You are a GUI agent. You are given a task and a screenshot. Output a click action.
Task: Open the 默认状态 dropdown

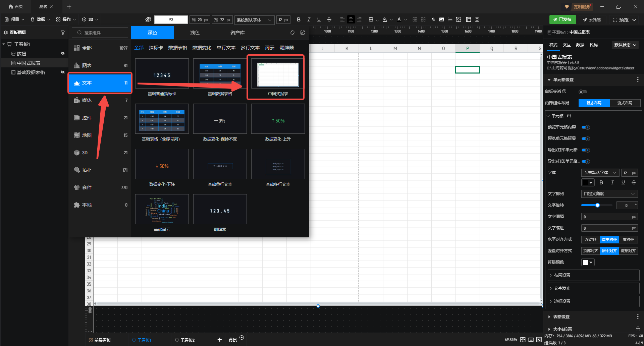[625, 45]
